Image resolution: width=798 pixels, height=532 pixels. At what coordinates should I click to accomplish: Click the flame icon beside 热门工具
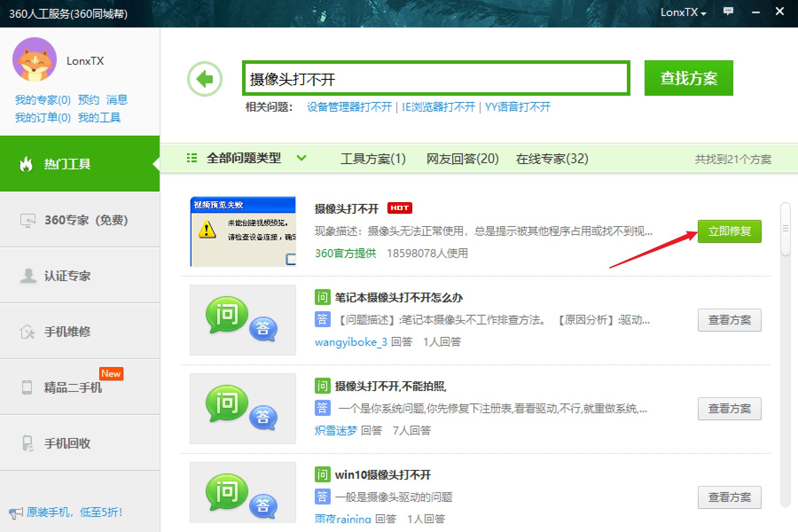click(26, 164)
